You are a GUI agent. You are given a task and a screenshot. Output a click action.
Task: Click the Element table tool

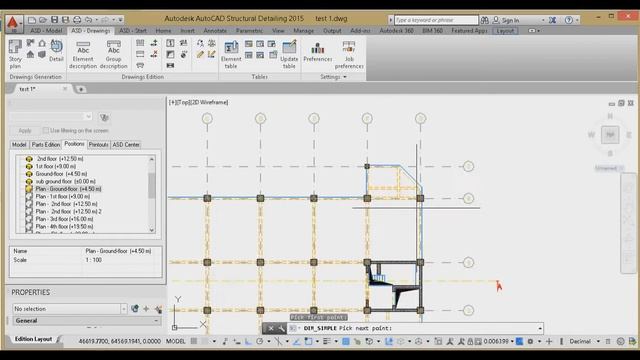pos(231,54)
